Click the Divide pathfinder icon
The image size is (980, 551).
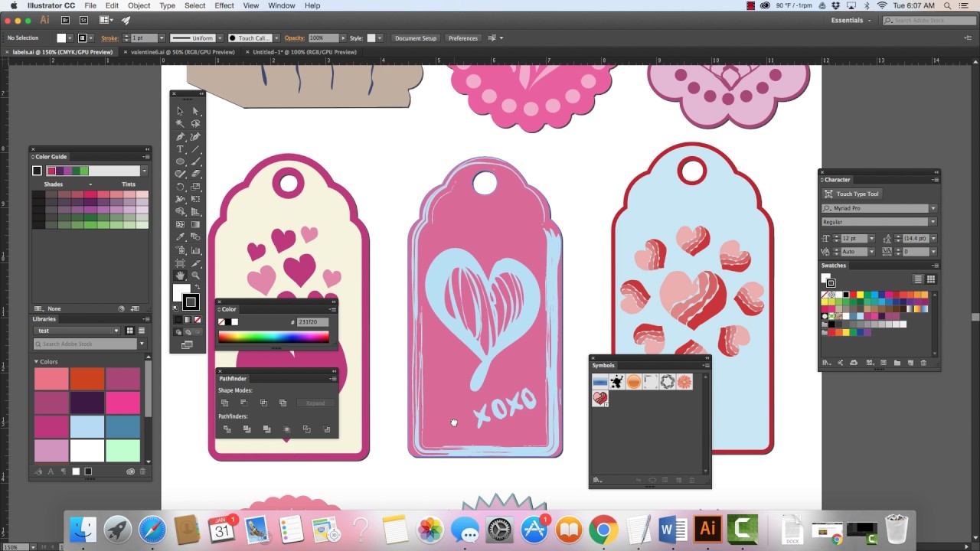tap(227, 429)
